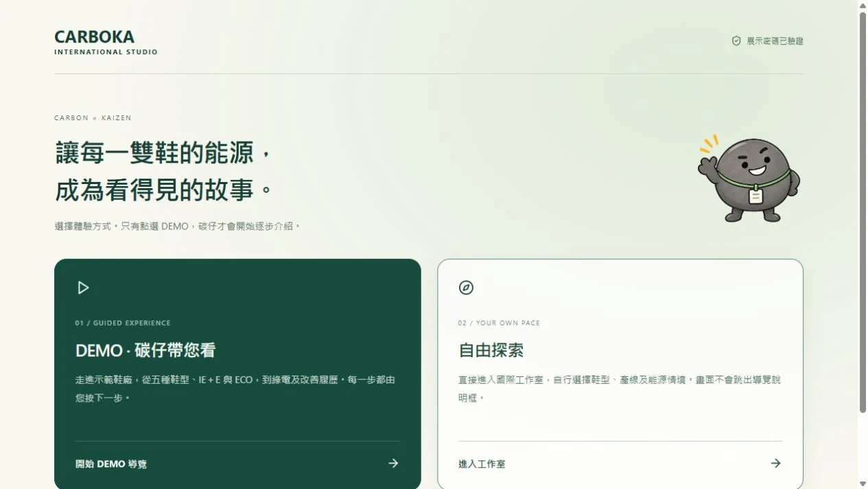The image size is (868, 489).
Task: Click the page vertical scrollbar thumb
Action: [863, 212]
